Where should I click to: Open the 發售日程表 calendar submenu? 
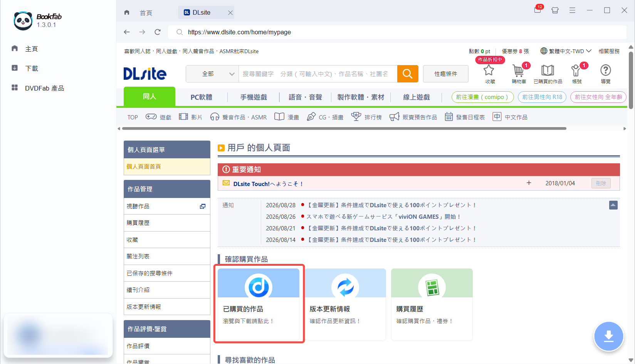(x=465, y=117)
